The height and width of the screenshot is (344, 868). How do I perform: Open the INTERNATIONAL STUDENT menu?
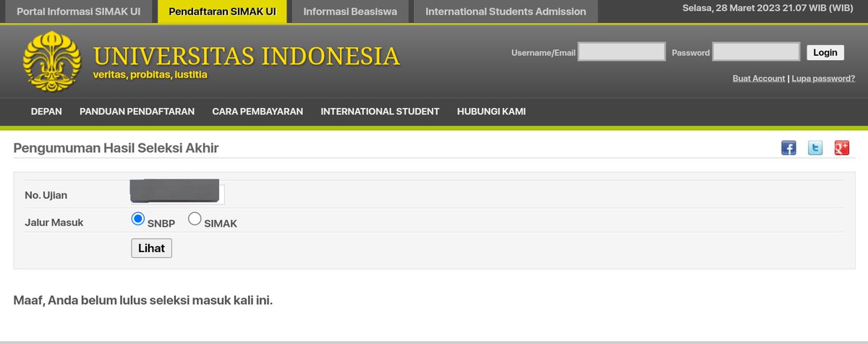coord(380,112)
